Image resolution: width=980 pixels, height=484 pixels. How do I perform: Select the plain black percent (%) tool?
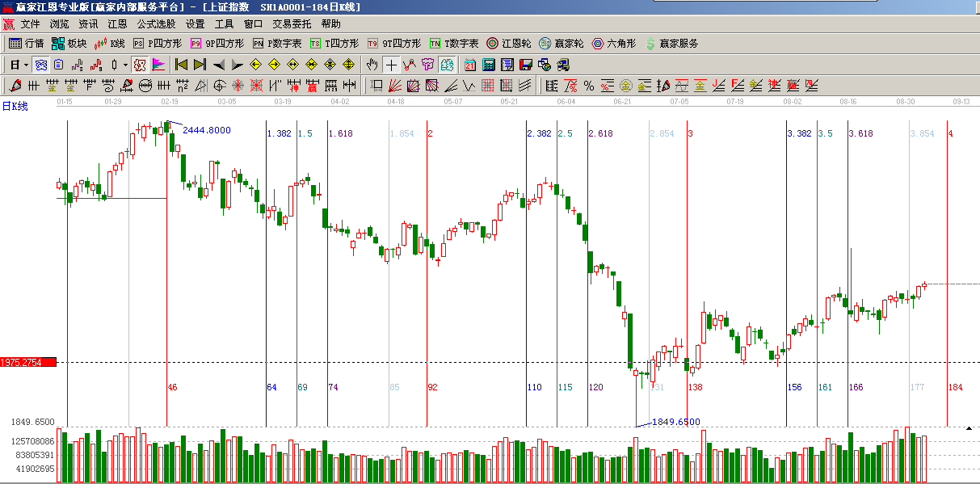click(x=588, y=86)
